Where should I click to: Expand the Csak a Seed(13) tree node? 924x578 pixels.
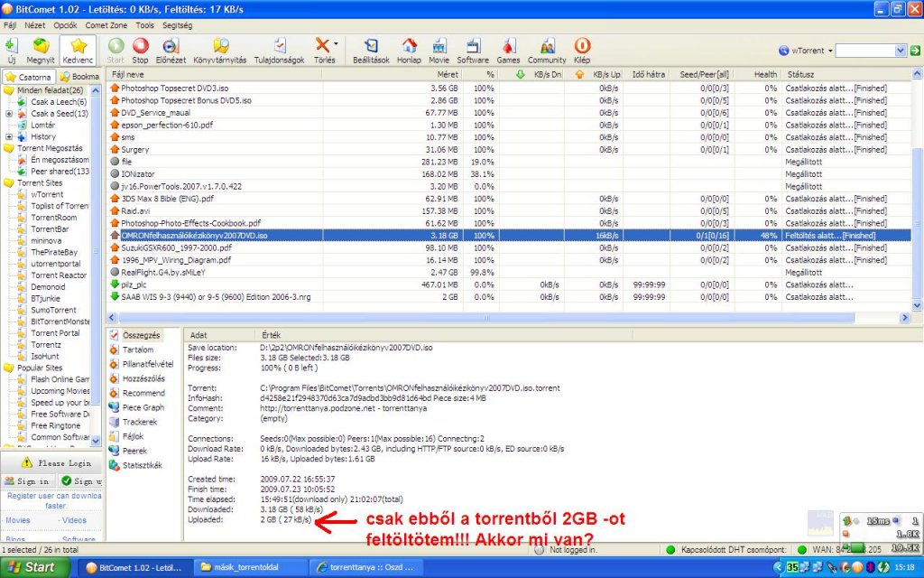click(9, 113)
